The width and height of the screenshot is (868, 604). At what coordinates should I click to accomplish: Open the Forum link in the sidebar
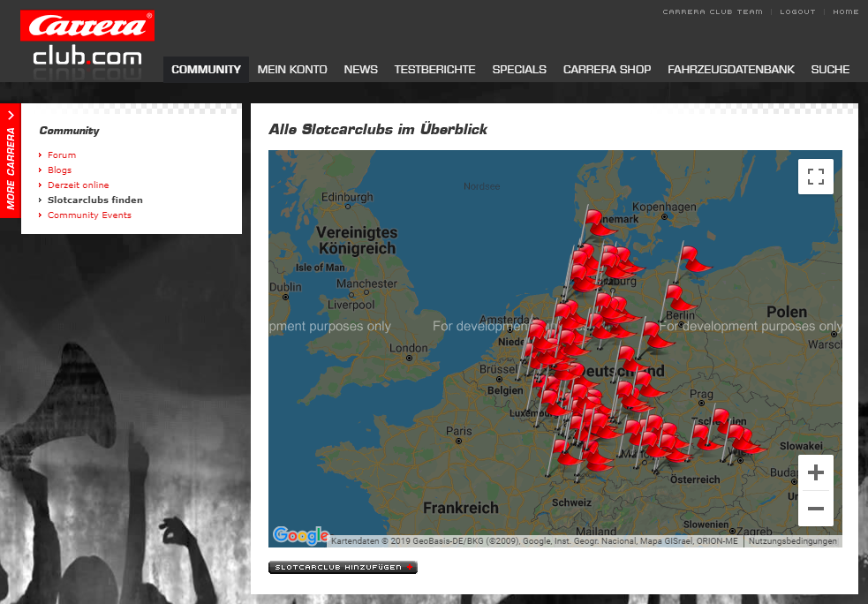[62, 155]
